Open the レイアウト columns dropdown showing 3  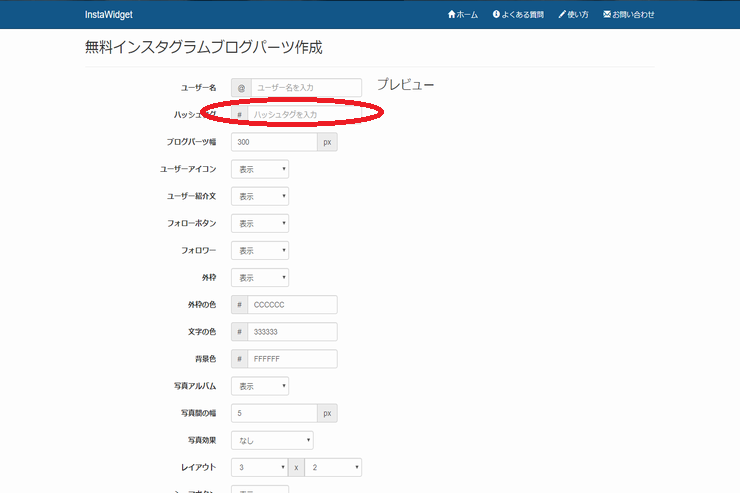click(x=260, y=468)
